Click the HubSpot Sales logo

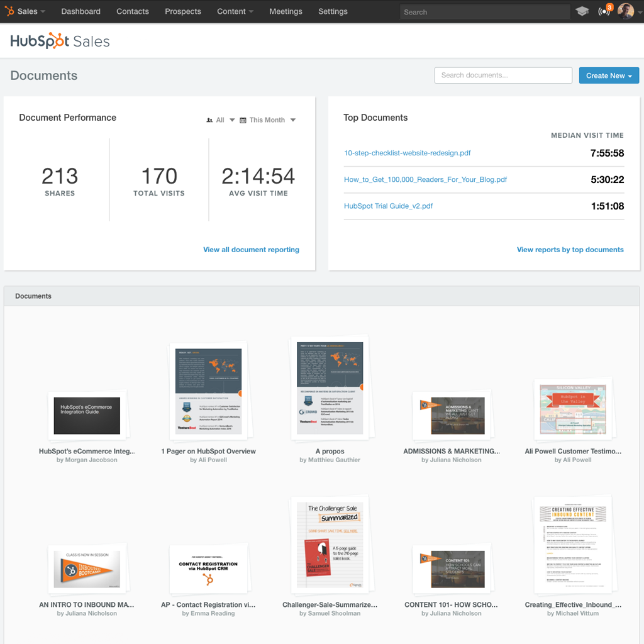click(60, 41)
